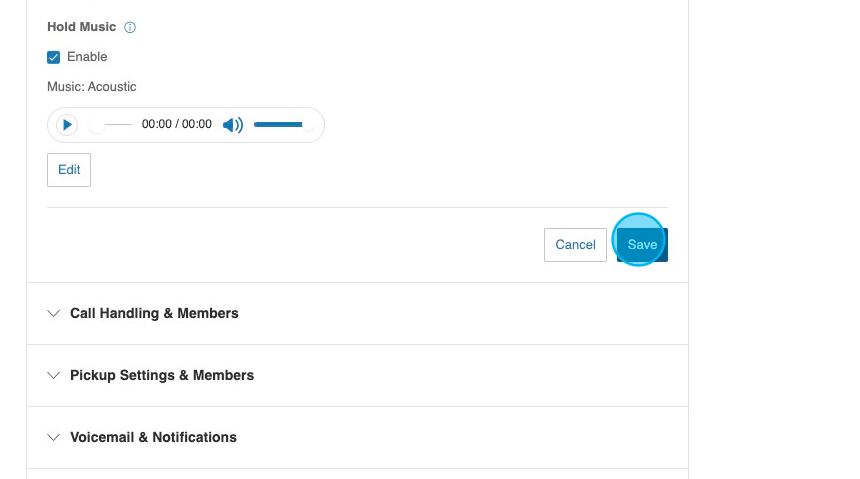Image resolution: width=860 pixels, height=479 pixels.
Task: Click the Hold Music section title
Action: 81,27
